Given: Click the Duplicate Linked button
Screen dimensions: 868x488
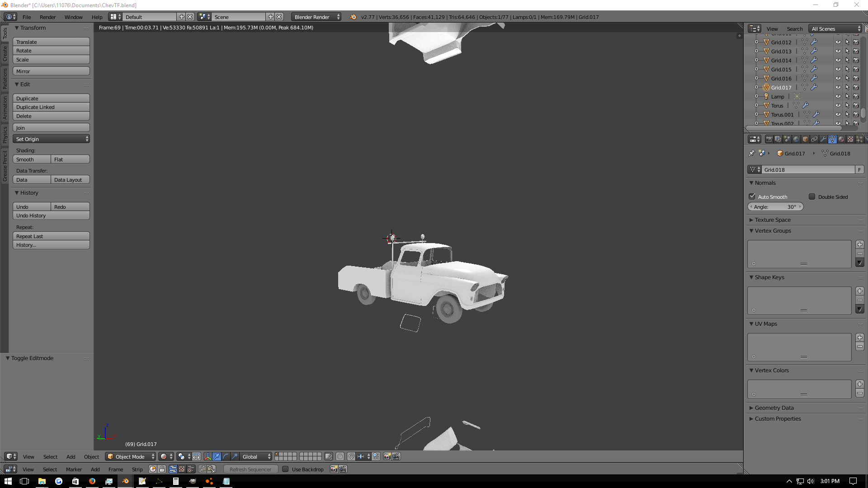Looking at the screenshot, I should point(51,107).
